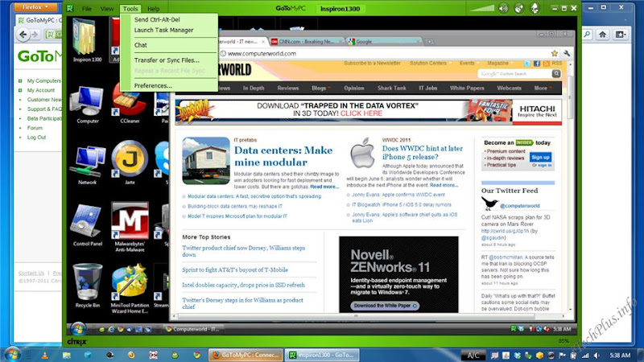Screen dimensions: 644x362
Task: Close the open Tools menu
Action: (x=130, y=9)
